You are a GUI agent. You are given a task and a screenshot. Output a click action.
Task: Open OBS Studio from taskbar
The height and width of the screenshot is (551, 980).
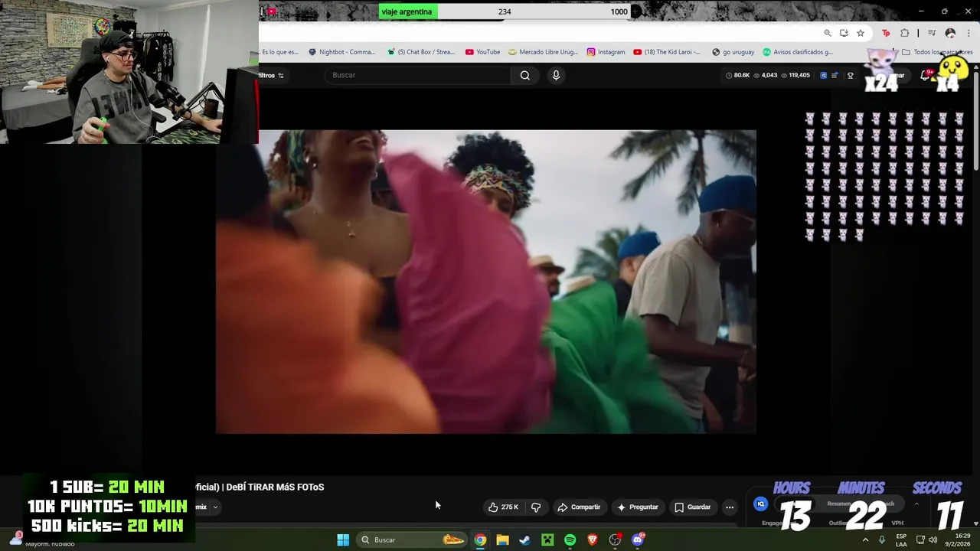click(615, 540)
